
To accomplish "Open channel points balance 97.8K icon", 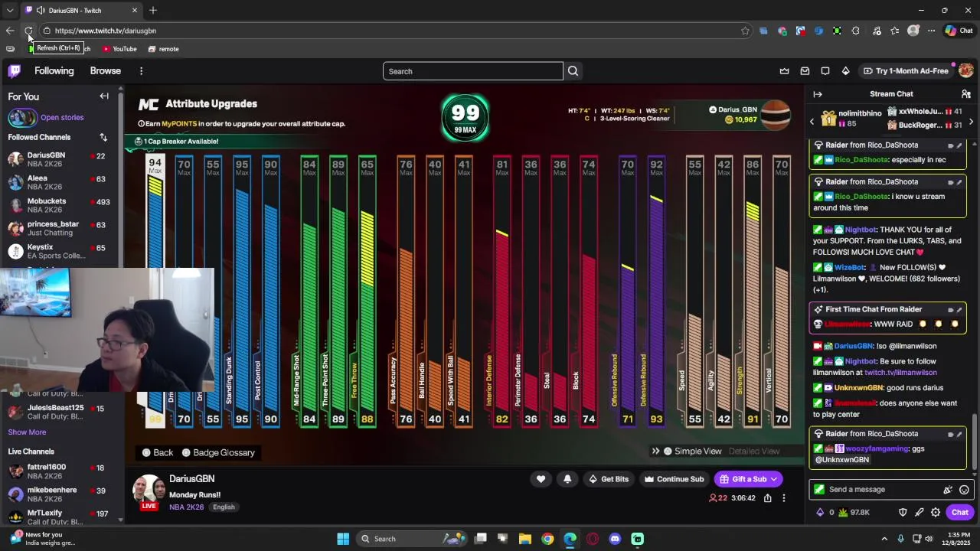I will pos(854,513).
